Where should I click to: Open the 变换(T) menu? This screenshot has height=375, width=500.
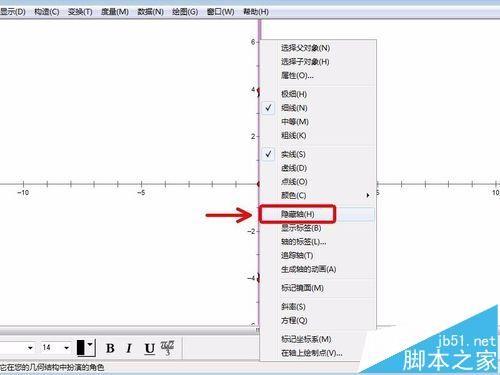80,12
